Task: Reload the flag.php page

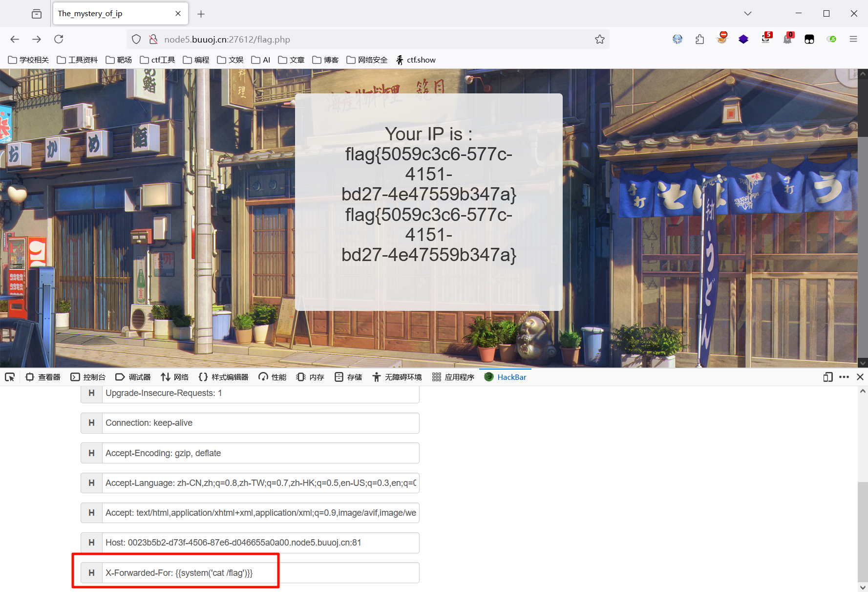Action: pyautogui.click(x=59, y=39)
